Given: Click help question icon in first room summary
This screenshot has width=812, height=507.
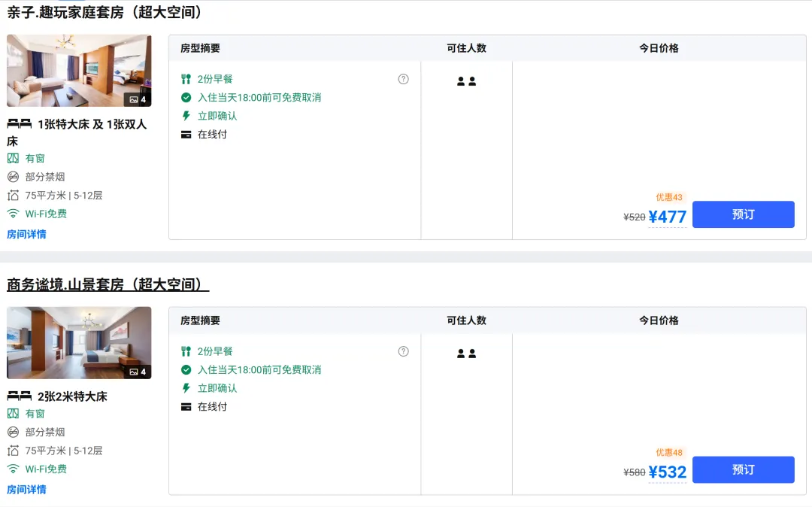Looking at the screenshot, I should (404, 79).
